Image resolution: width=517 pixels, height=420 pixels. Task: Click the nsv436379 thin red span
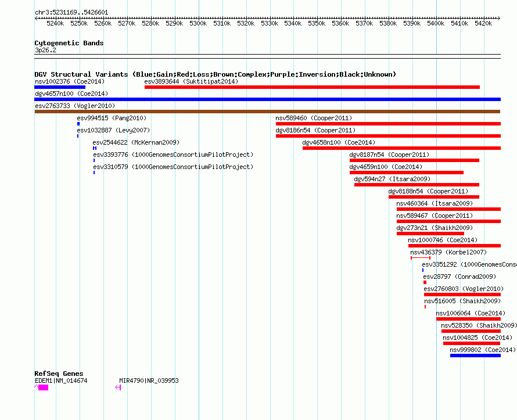point(421,258)
